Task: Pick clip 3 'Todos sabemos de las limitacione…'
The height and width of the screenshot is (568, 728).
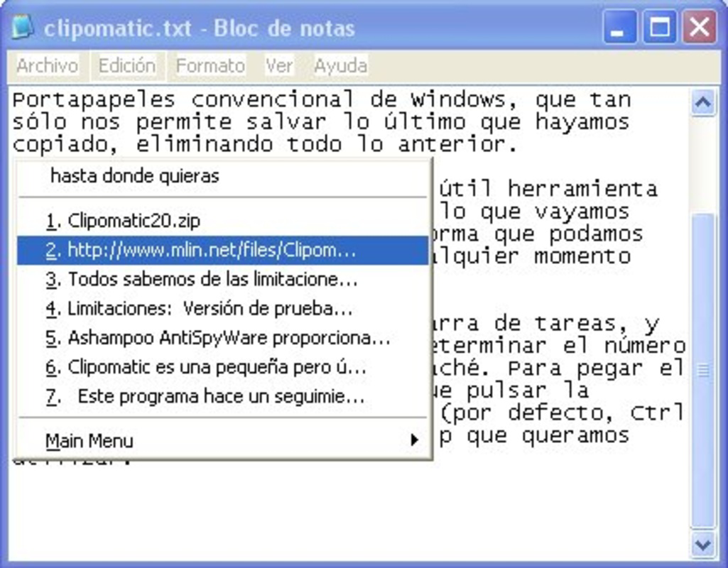Action: coord(222,279)
